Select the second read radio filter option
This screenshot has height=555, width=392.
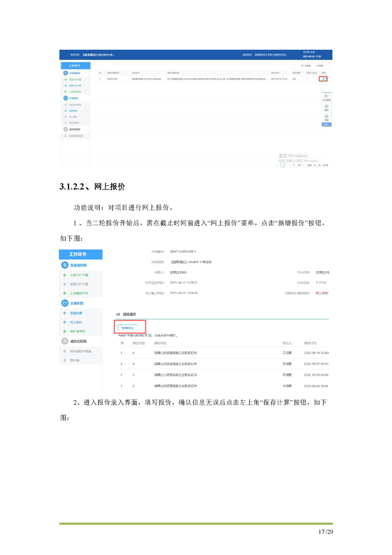pos(315,65)
